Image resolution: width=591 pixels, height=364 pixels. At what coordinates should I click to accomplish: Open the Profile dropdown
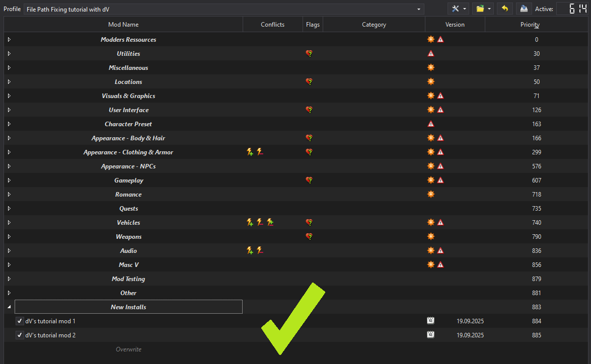pos(224,9)
